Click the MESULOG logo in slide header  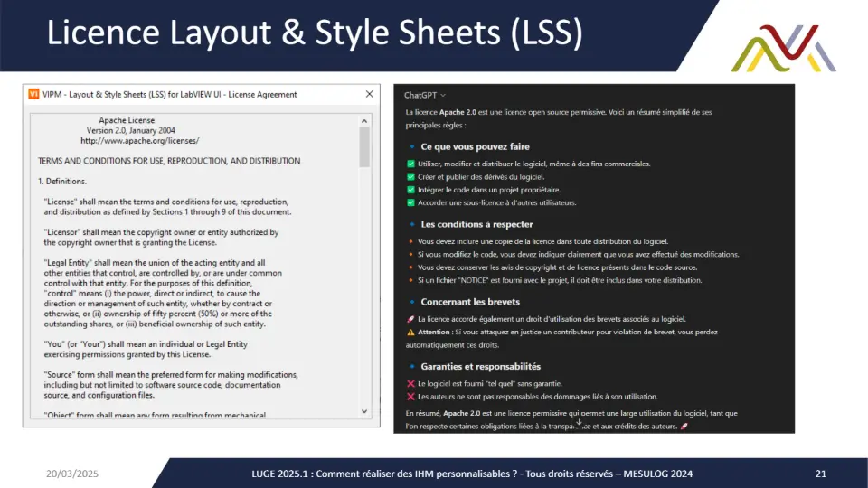[x=783, y=48]
